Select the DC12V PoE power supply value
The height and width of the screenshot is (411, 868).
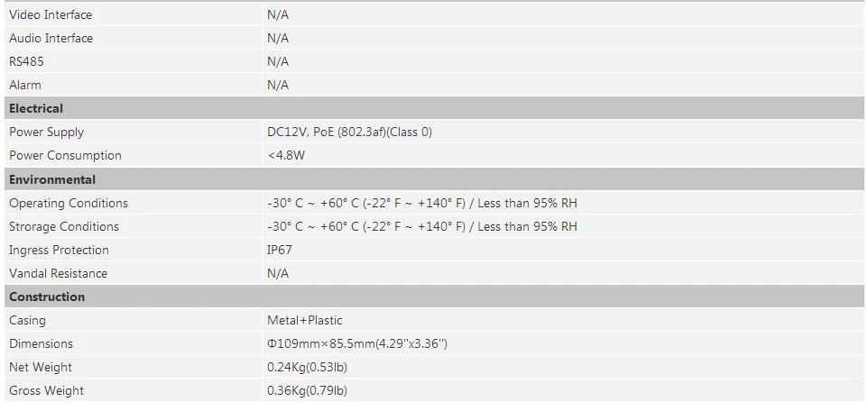(x=349, y=132)
